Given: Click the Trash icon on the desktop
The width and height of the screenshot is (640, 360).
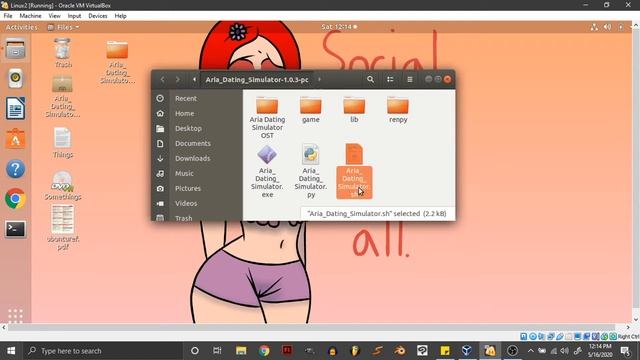Looking at the screenshot, I should pos(62,52).
